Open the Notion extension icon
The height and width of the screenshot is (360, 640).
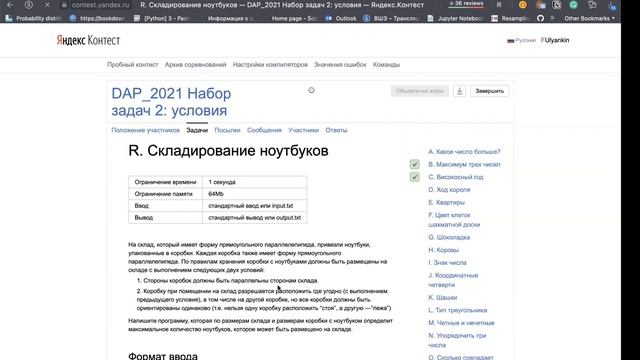[556, 5]
